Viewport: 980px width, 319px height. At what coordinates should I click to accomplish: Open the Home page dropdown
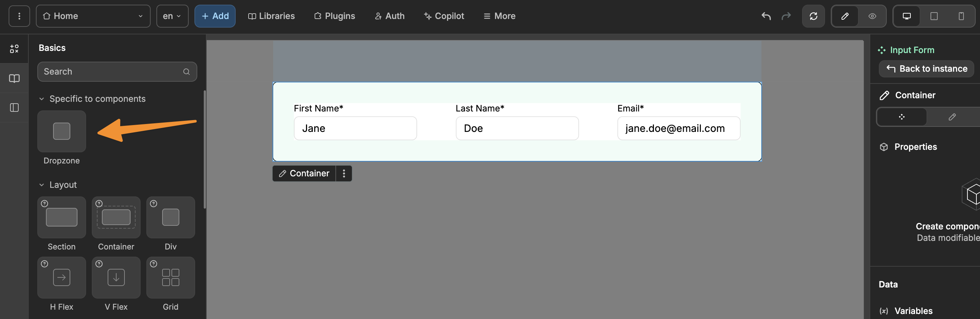click(93, 16)
